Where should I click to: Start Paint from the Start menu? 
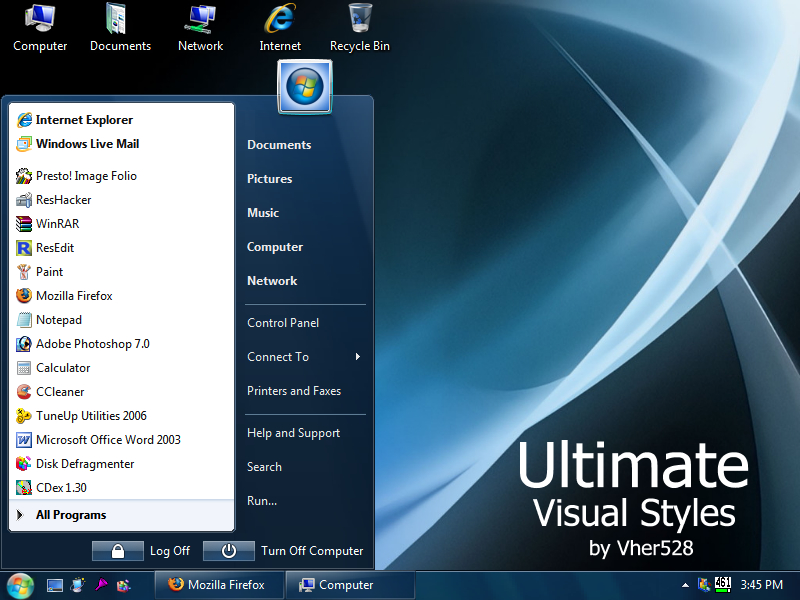tap(121, 272)
